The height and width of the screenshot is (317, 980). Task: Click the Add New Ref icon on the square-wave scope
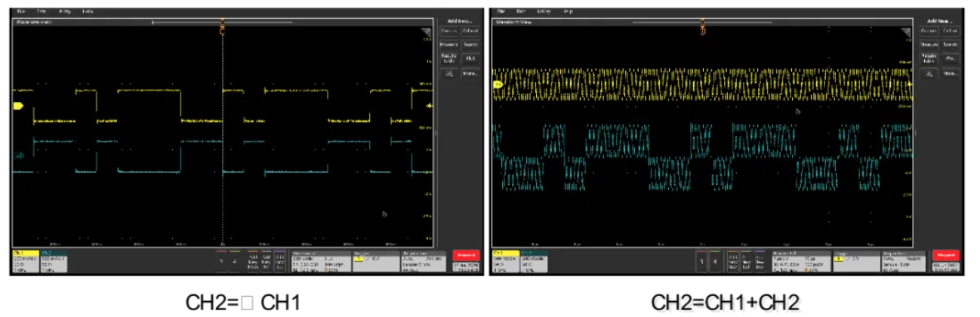[x=267, y=261]
